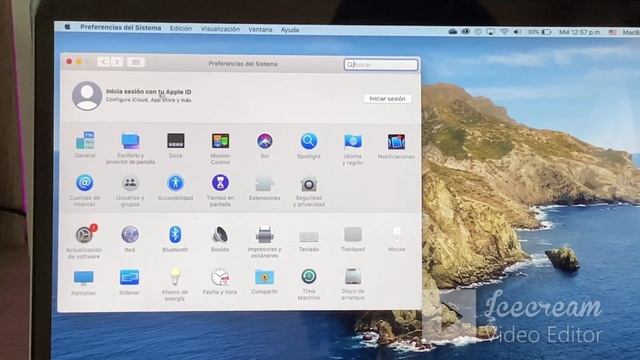The image size is (640, 360).
Task: Open the Pantallas preferences icon
Action: click(84, 278)
